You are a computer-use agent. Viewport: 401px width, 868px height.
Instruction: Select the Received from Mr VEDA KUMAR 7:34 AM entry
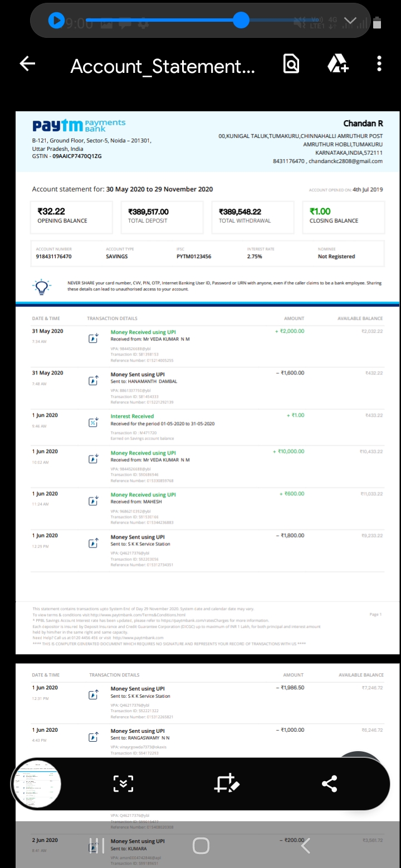pyautogui.click(x=207, y=346)
